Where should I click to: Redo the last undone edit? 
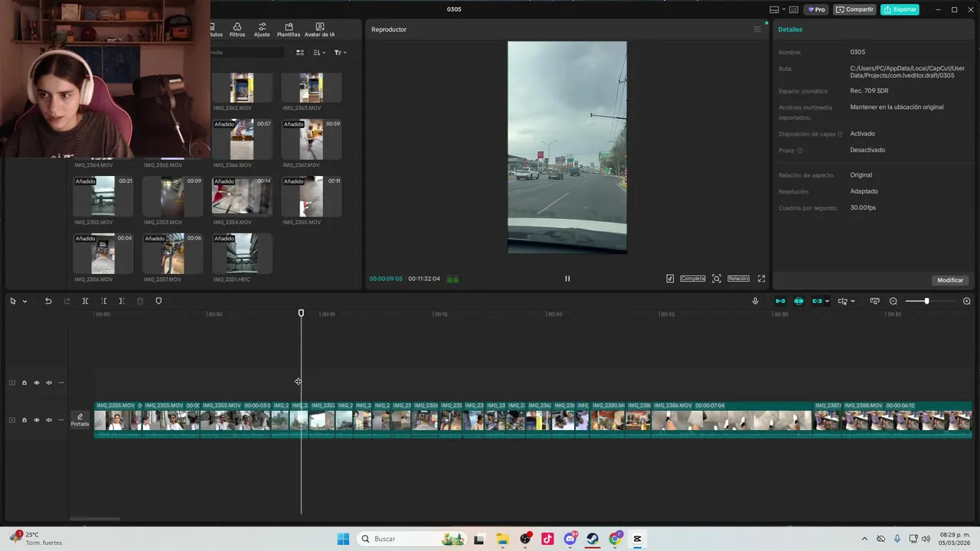(x=67, y=302)
